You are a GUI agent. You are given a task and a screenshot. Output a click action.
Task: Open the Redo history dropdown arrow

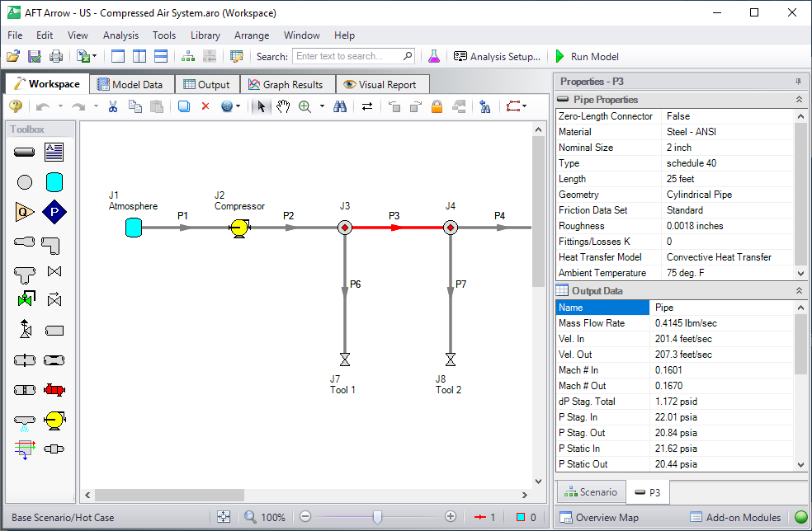(x=96, y=106)
